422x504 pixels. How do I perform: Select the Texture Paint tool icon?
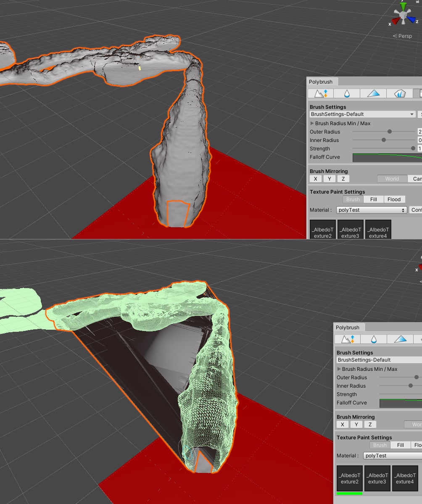point(419,93)
